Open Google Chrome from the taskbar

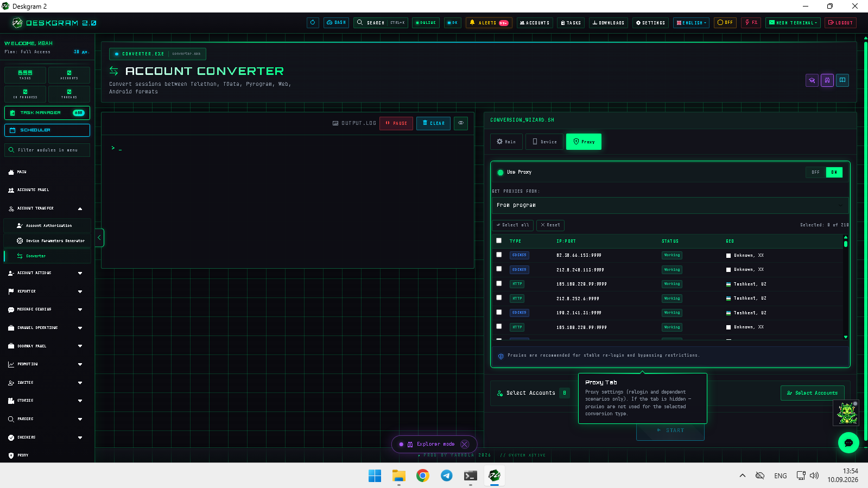click(422, 476)
